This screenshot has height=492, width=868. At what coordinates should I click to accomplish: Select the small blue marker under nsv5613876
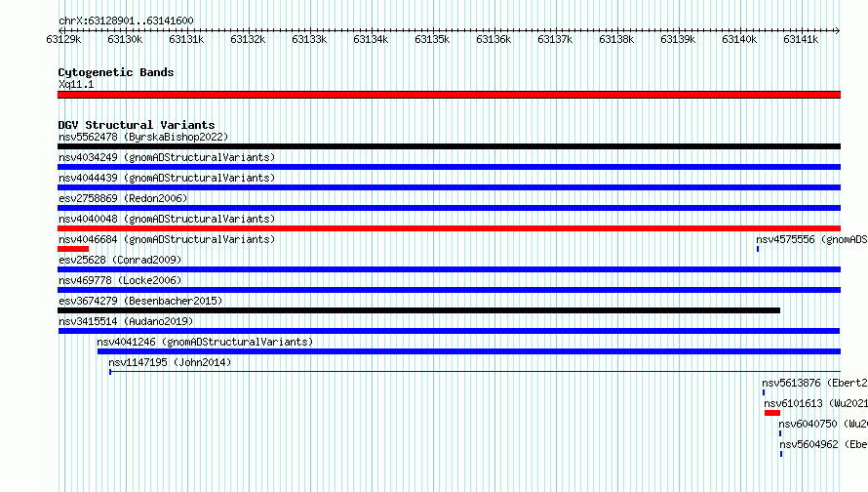pyautogui.click(x=764, y=392)
